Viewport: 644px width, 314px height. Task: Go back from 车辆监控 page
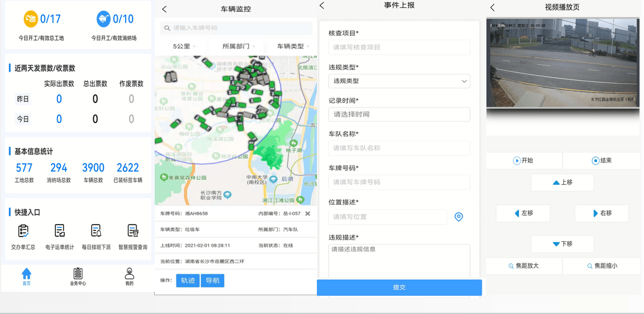164,9
